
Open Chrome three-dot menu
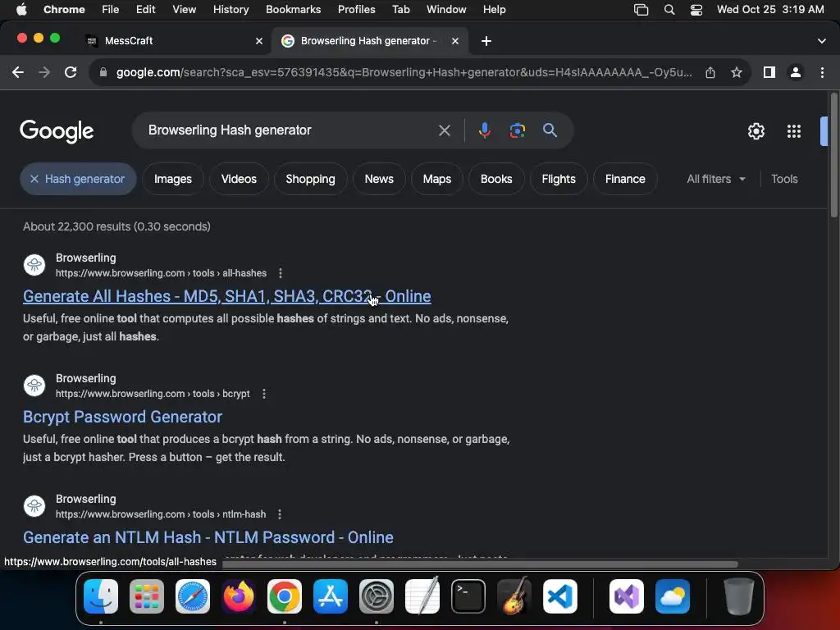click(x=822, y=72)
